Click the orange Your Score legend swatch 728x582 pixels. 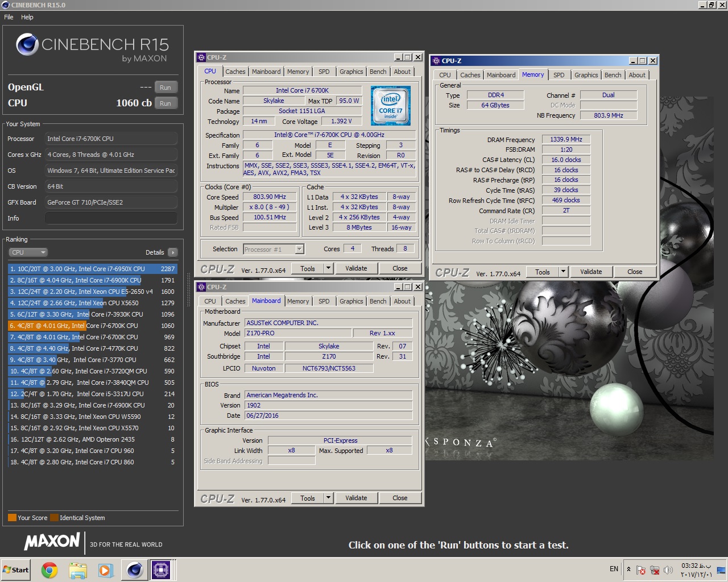[12, 518]
